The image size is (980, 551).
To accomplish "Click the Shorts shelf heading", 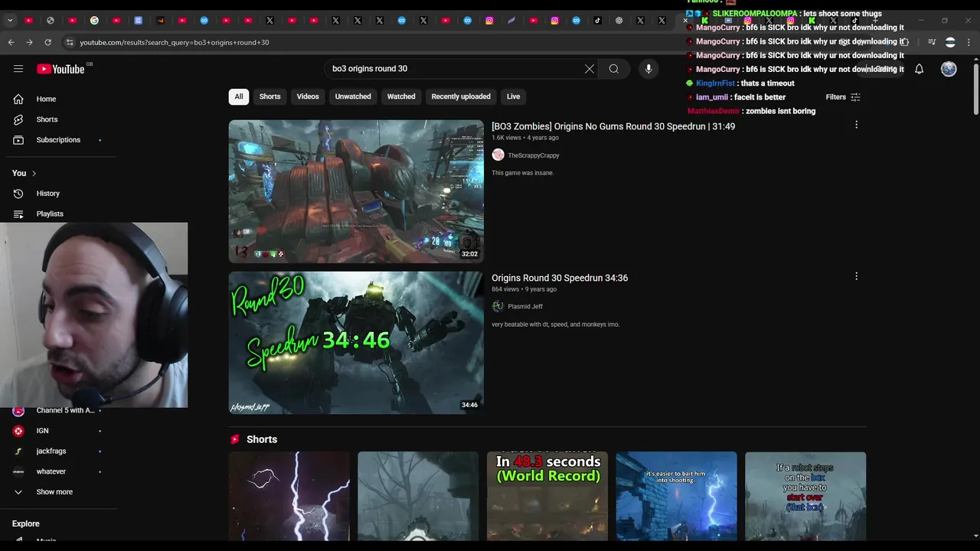I will coord(262,439).
